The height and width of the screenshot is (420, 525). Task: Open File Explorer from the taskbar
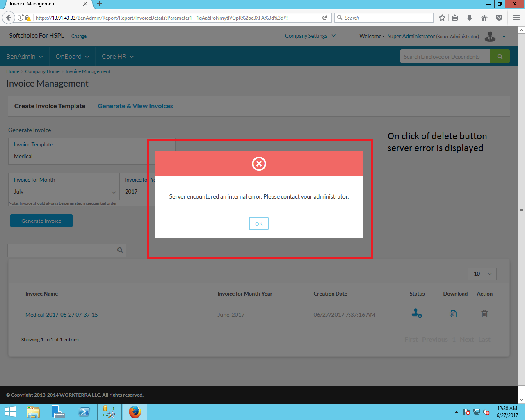(x=33, y=412)
